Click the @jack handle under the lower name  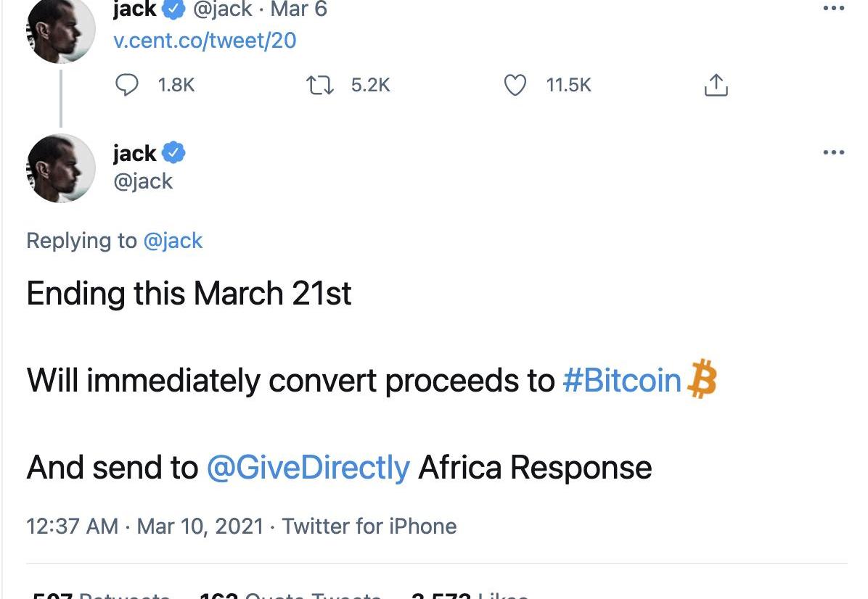(x=143, y=181)
